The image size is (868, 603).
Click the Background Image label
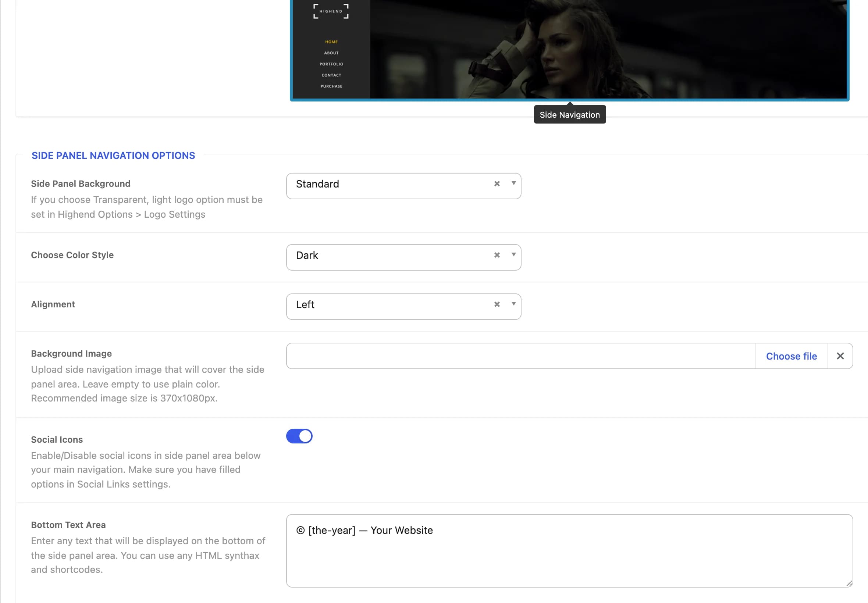pyautogui.click(x=71, y=354)
